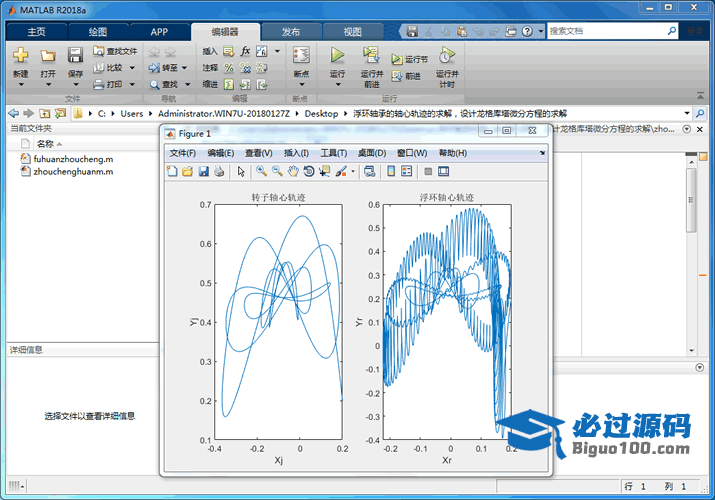715x500 pixels.
Task: Click the 打印 print button
Action: 108,84
